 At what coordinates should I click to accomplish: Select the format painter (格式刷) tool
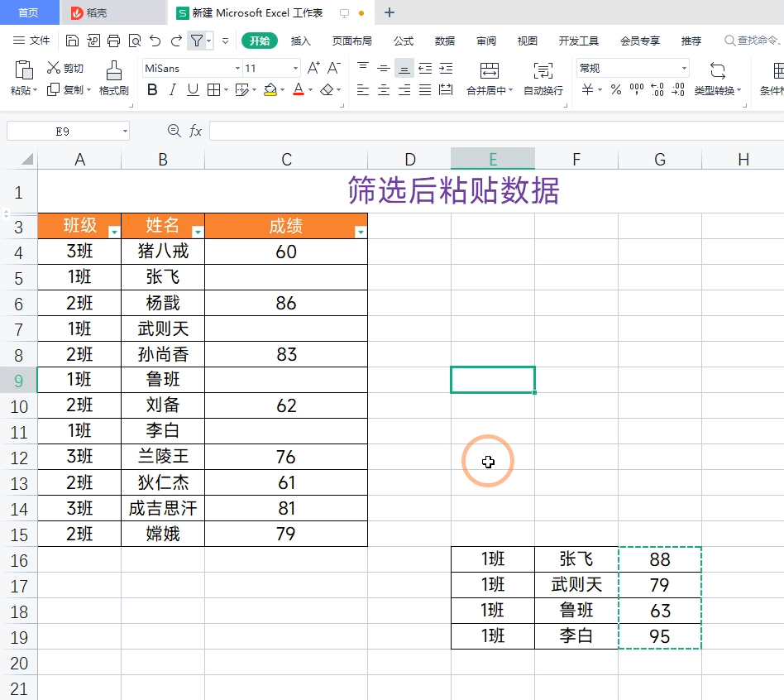click(113, 80)
